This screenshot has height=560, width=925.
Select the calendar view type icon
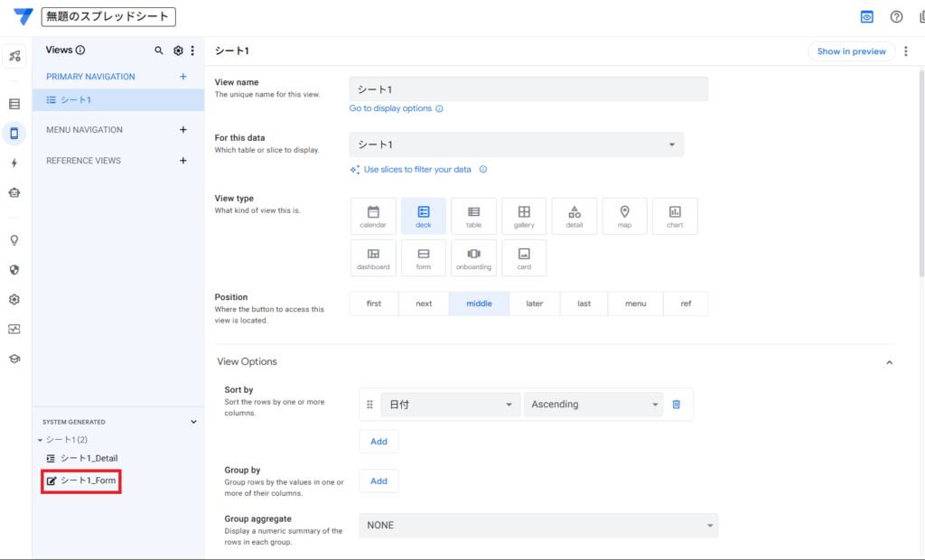click(x=373, y=216)
